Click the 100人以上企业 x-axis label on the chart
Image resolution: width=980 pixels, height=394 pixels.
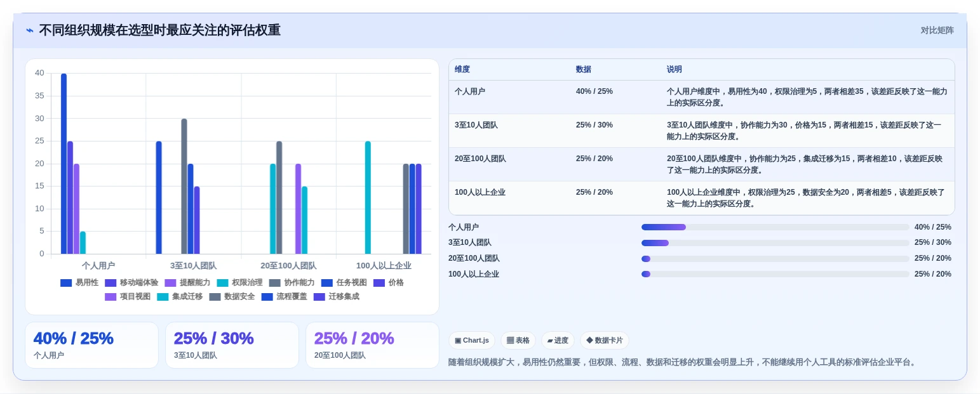point(384,266)
